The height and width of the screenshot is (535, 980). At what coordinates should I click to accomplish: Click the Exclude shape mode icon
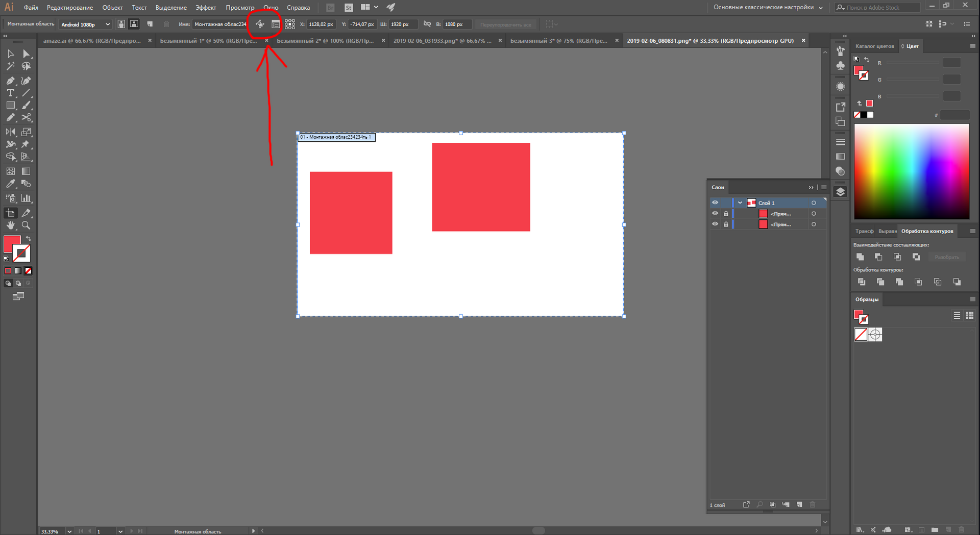[x=916, y=257]
